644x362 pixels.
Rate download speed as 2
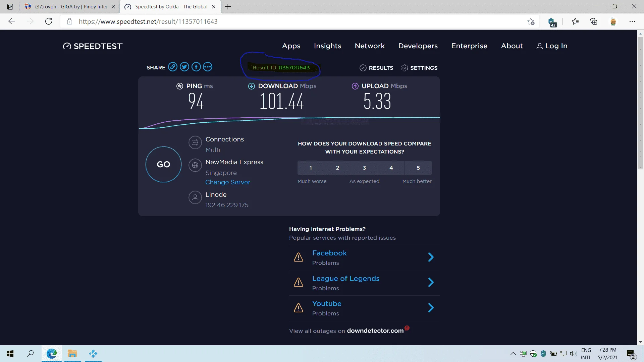click(337, 168)
